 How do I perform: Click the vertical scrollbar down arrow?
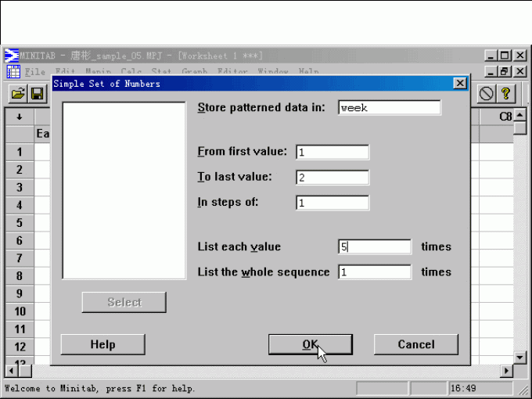click(x=520, y=357)
